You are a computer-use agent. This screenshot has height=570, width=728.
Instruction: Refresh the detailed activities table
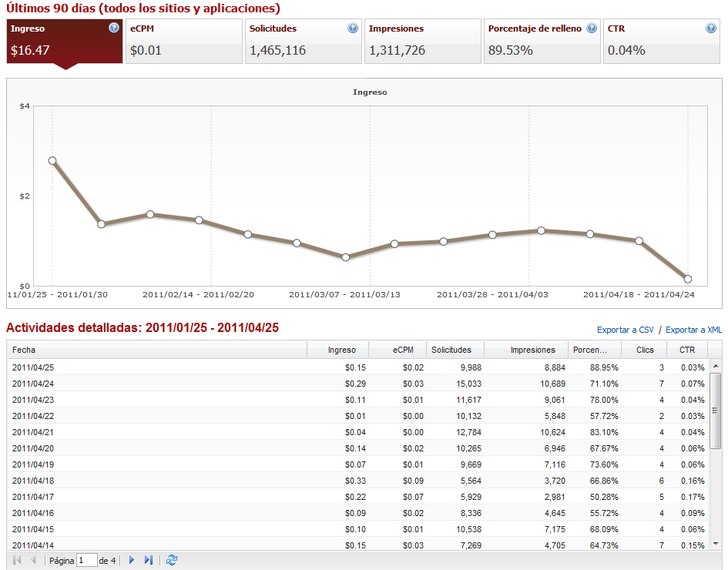[x=172, y=560]
